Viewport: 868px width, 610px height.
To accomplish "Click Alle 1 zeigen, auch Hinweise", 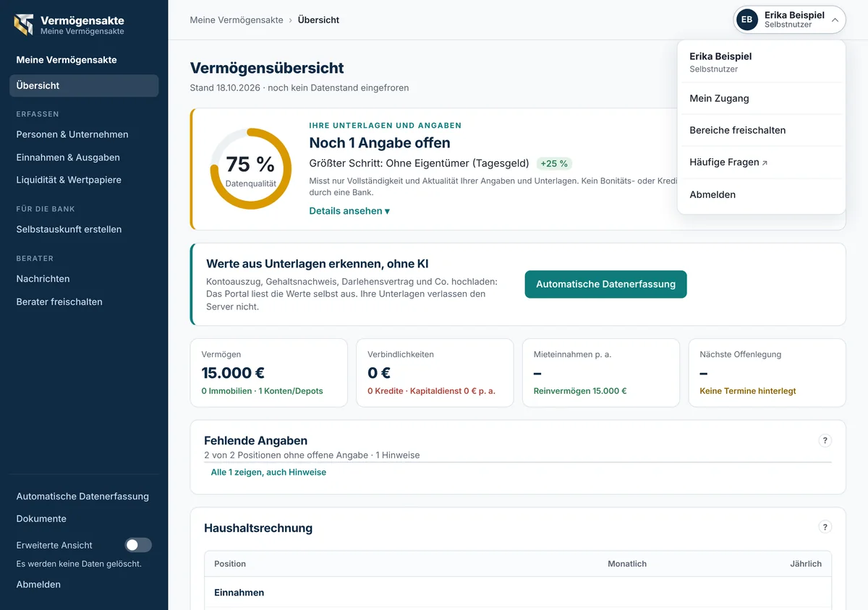I will coord(268,472).
